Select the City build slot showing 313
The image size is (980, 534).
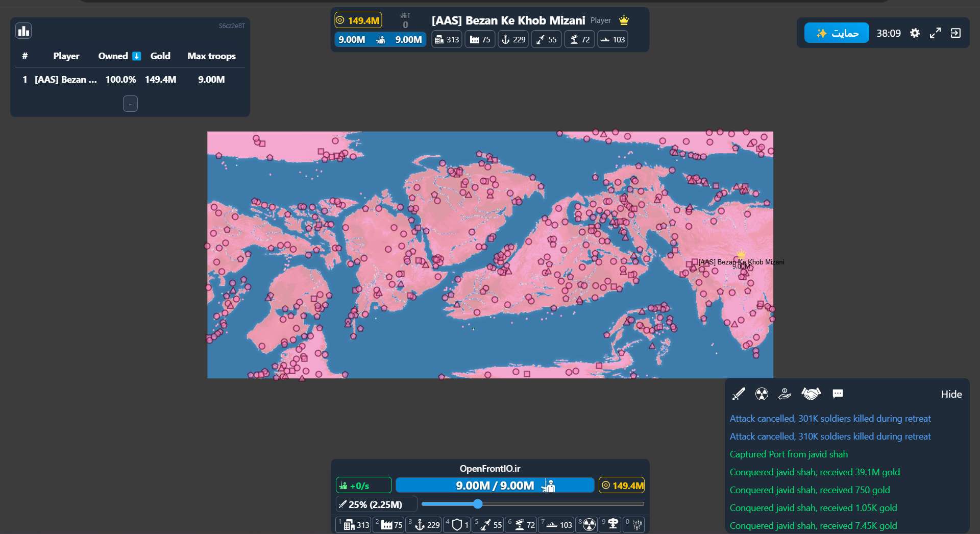point(353,525)
